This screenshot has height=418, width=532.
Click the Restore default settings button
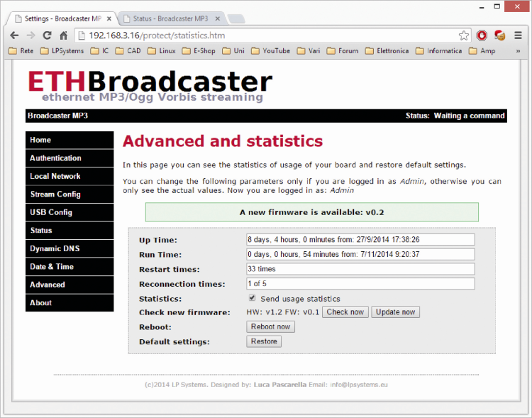point(264,341)
